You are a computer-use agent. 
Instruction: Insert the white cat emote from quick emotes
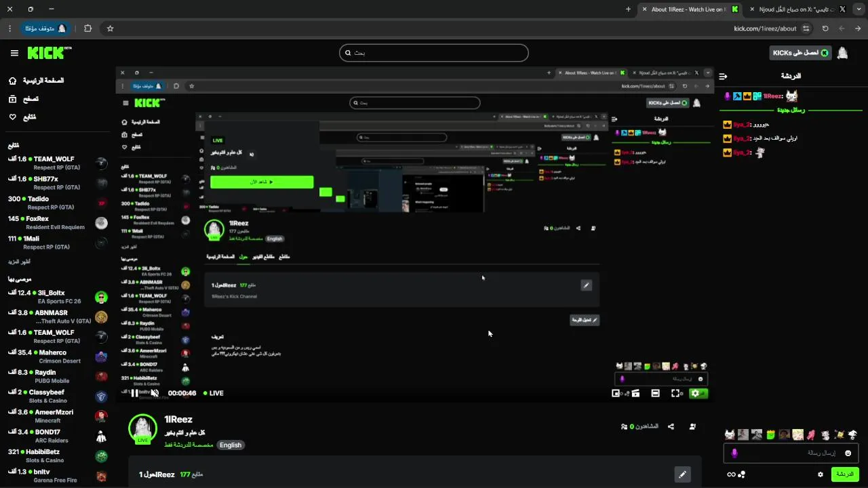[x=730, y=434]
